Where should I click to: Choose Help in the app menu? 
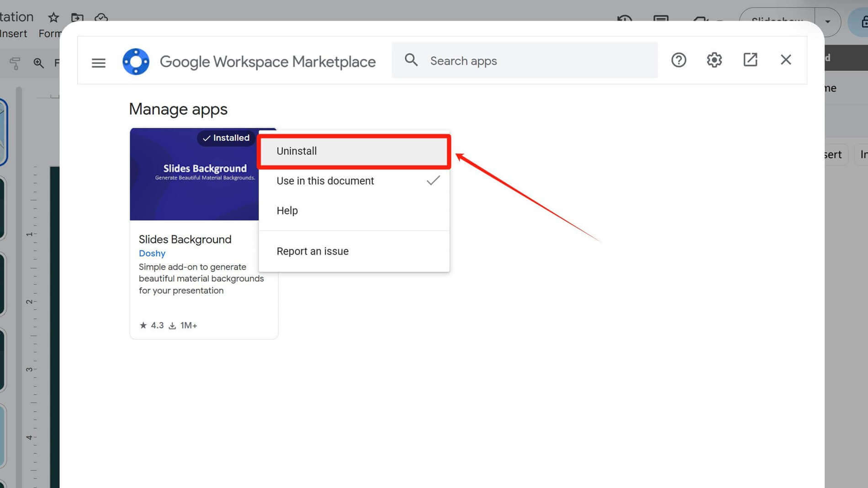[x=354, y=211]
